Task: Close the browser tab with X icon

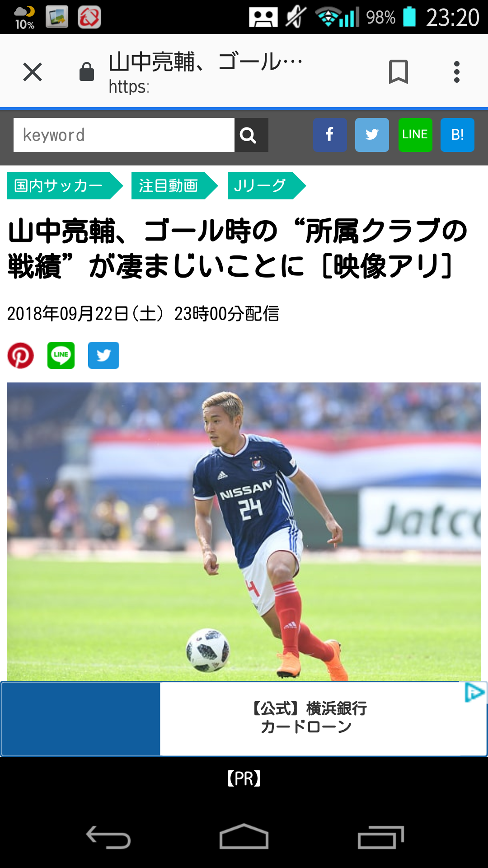Action: point(33,72)
